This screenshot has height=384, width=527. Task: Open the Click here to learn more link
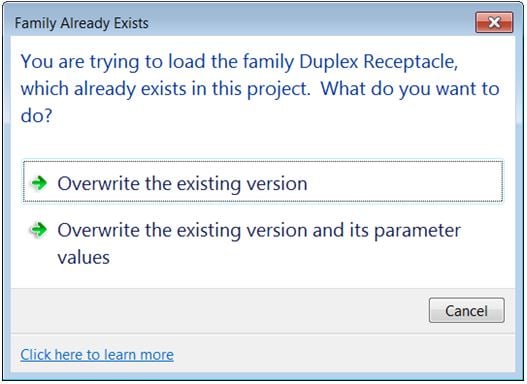pyautogui.click(x=97, y=355)
